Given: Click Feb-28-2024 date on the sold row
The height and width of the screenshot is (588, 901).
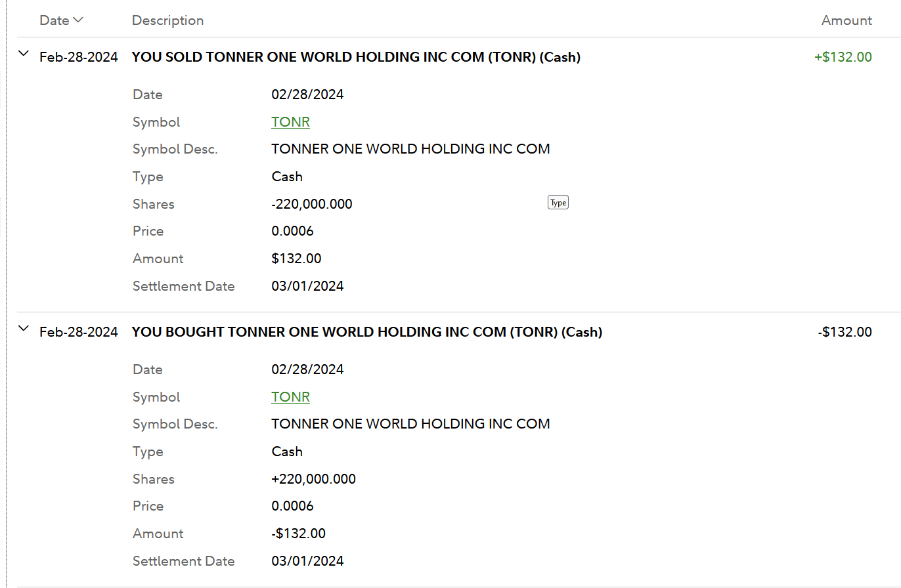Looking at the screenshot, I should (79, 57).
